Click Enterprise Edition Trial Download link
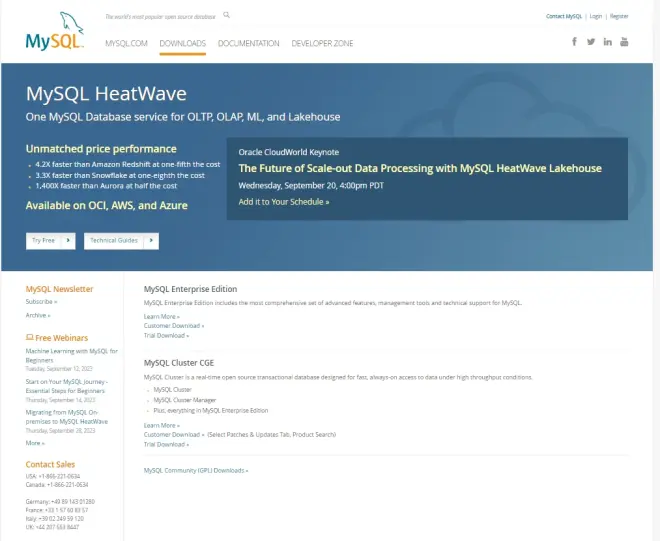 (166, 336)
